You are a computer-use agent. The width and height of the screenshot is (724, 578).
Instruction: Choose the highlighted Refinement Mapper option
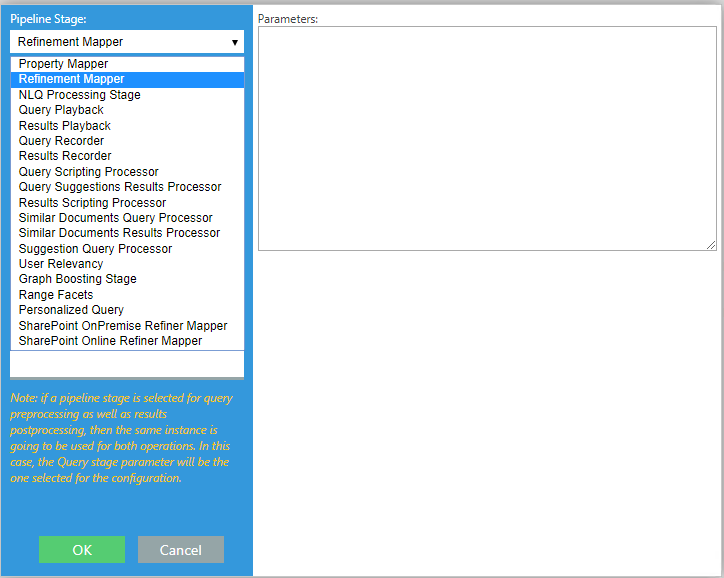(72, 79)
